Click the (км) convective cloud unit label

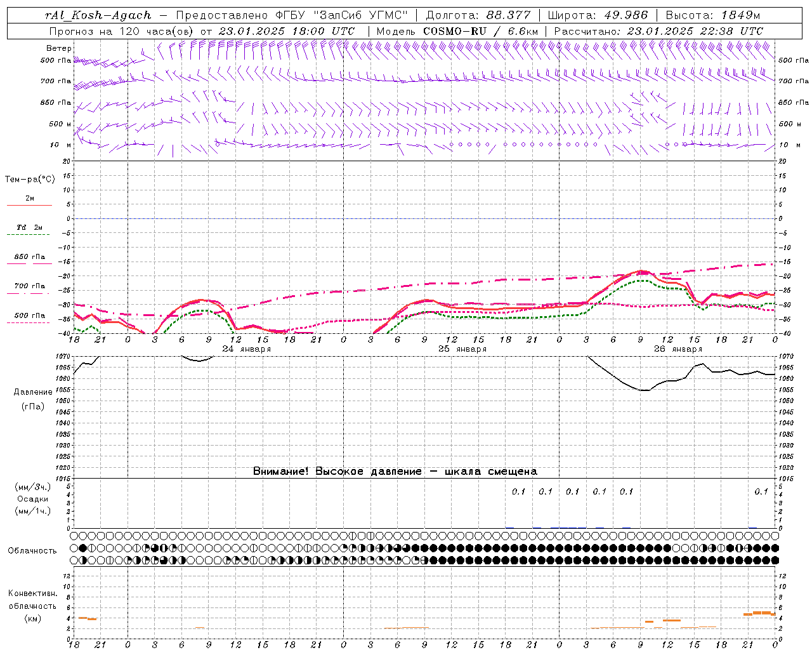(32, 618)
